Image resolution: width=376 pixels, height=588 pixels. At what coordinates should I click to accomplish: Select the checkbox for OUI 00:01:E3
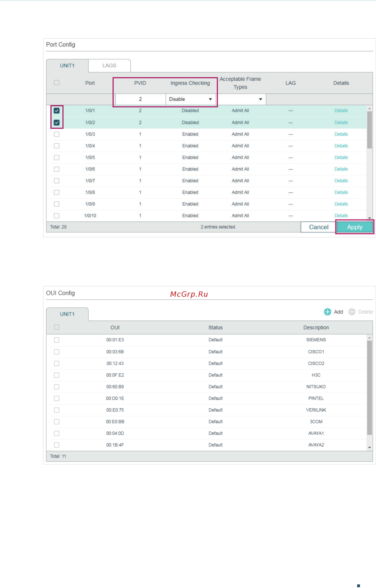[57, 340]
